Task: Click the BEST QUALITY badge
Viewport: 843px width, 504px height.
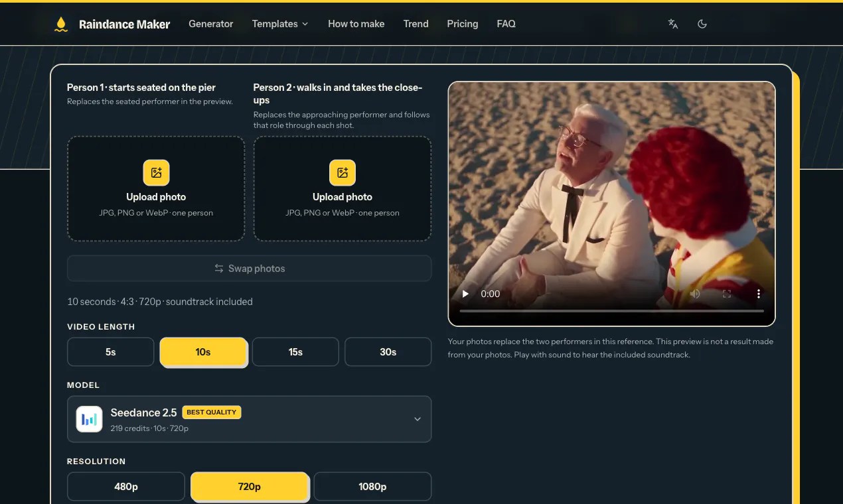Action: click(x=211, y=412)
